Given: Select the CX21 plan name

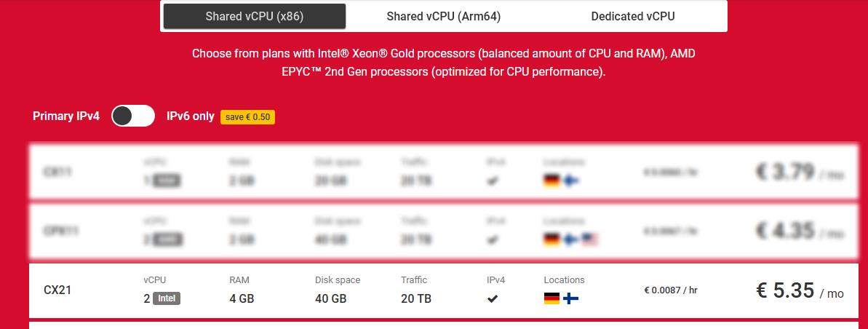Looking at the screenshot, I should pos(57,290).
